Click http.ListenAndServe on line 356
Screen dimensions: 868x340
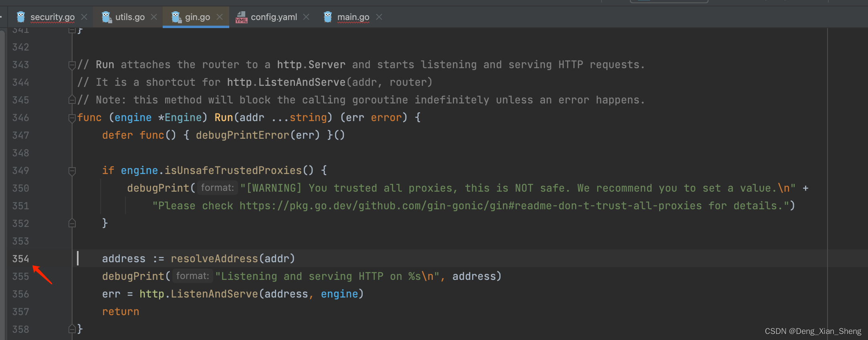(199, 294)
